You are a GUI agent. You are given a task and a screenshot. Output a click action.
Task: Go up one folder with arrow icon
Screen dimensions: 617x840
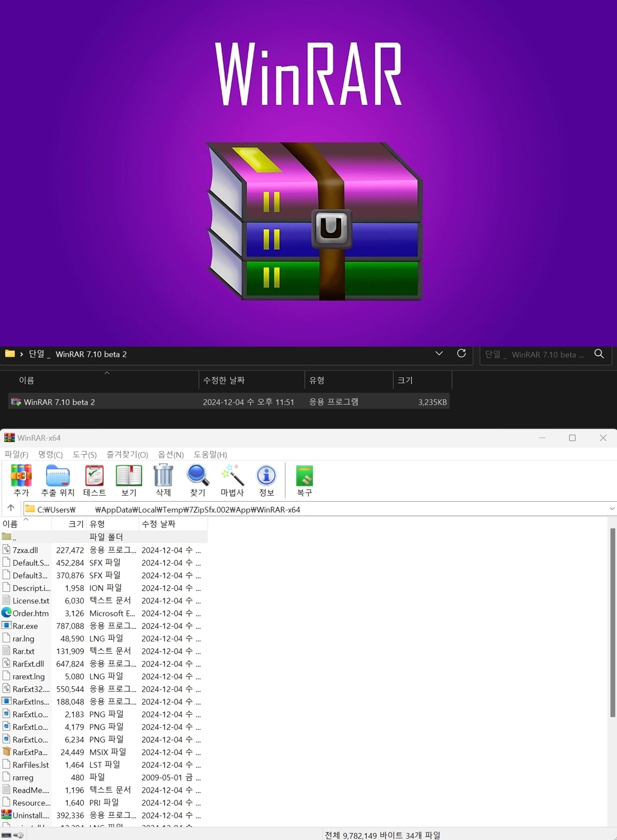click(11, 508)
